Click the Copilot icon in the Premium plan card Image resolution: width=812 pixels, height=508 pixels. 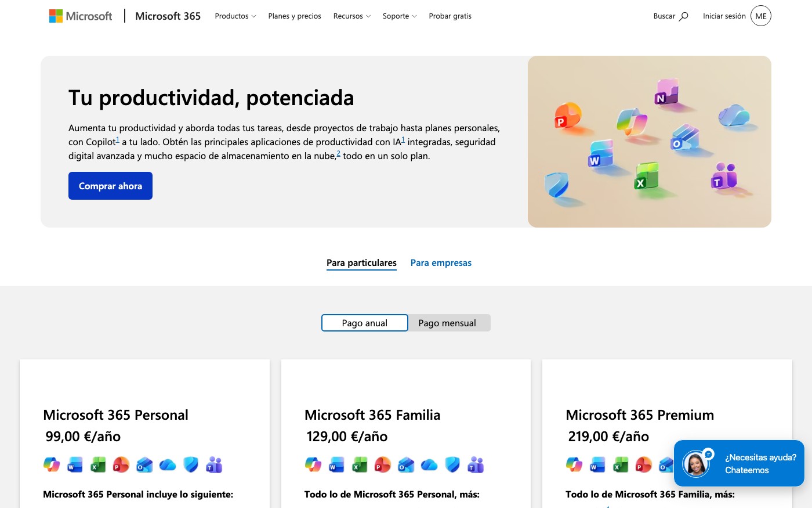(574, 464)
